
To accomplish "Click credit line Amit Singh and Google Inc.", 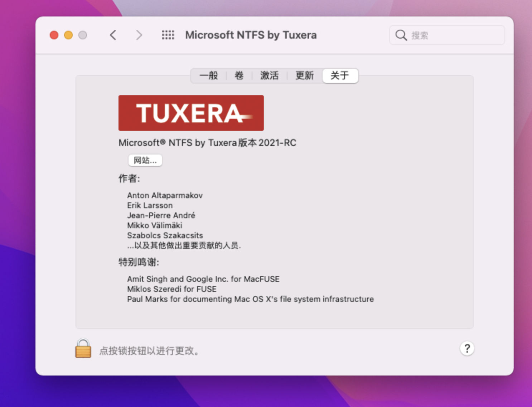I will pos(203,279).
